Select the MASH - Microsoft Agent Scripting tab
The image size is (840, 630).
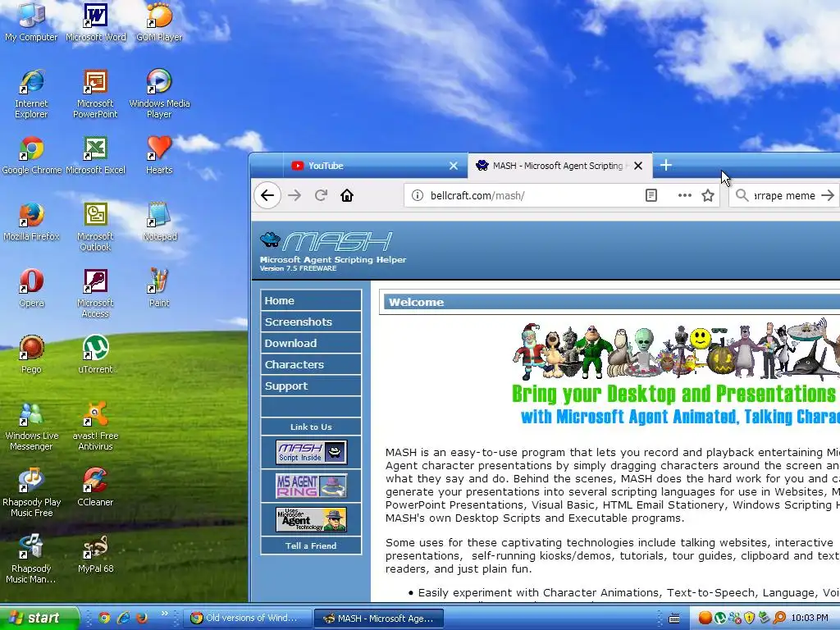559,166
